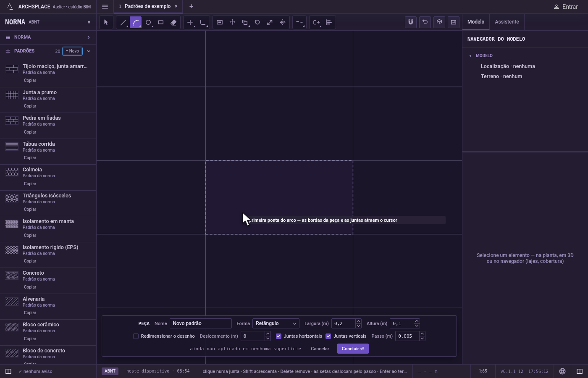Expand the NORMA section chevron
The width and height of the screenshot is (588, 378).
pyautogui.click(x=89, y=37)
